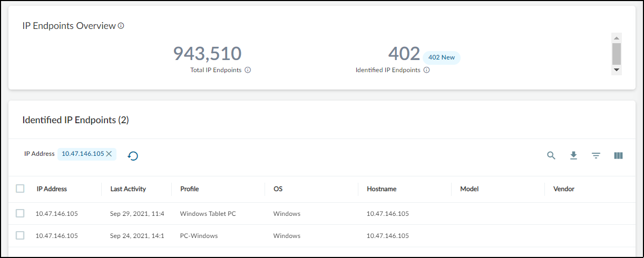The image size is (644, 258).
Task: Toggle the select-all checkbox in the table header
Action: (x=20, y=188)
